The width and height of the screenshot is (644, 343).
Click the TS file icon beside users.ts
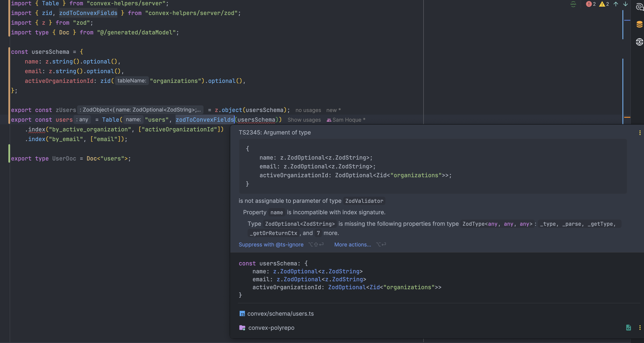pyautogui.click(x=242, y=314)
